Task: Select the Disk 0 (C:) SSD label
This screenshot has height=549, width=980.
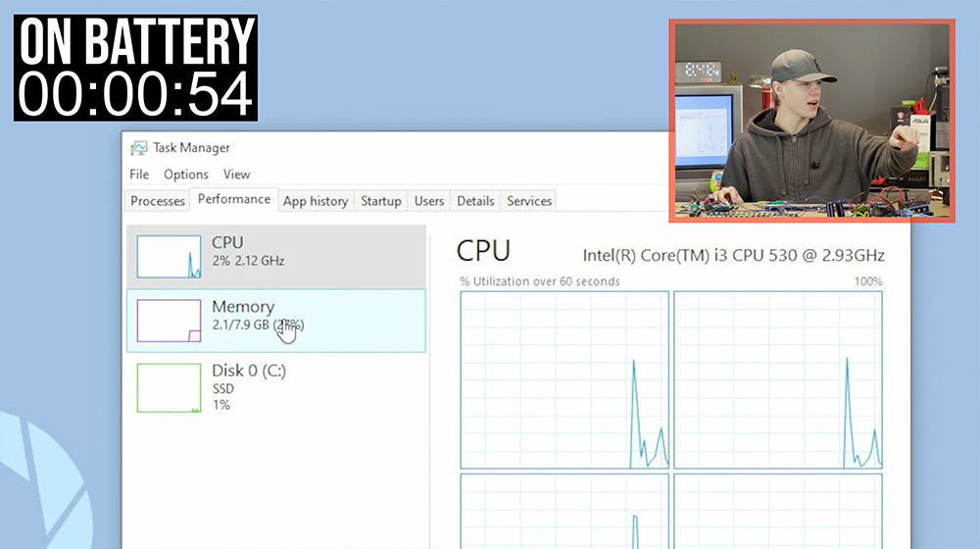Action: (249, 380)
